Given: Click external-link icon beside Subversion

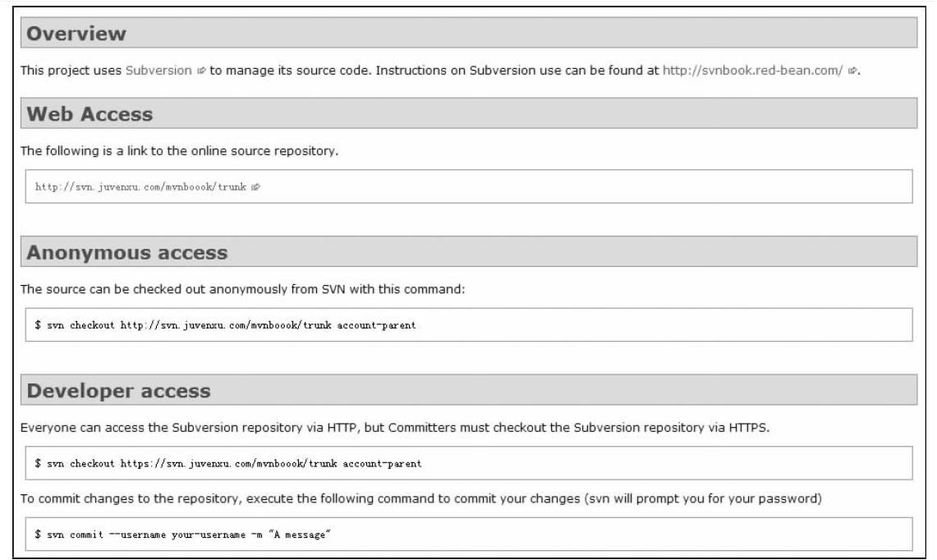Looking at the screenshot, I should 200,71.
